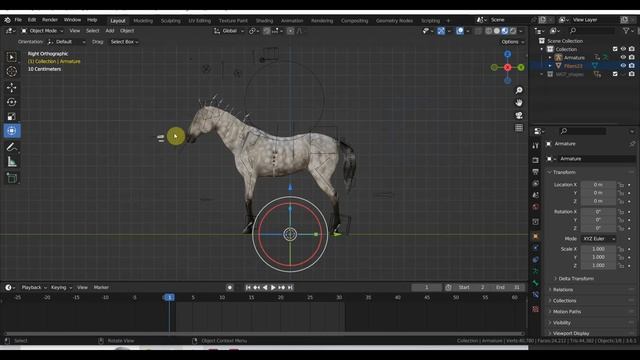
Task: Click the red X axis gizmo ball
Action: [507, 67]
